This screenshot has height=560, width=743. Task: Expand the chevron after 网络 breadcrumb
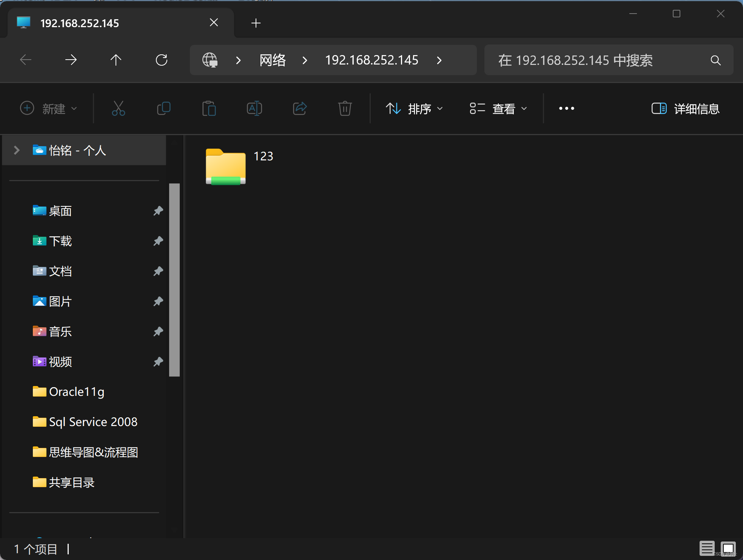pos(305,60)
